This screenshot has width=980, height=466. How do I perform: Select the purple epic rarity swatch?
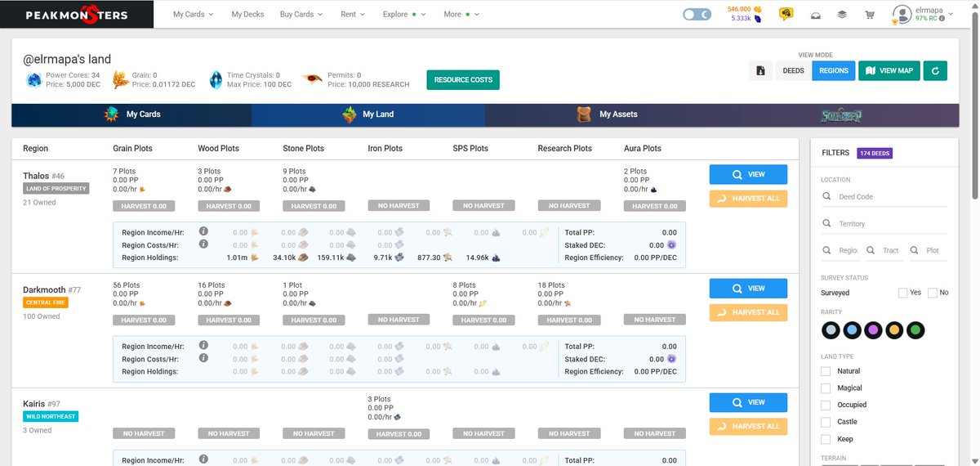[x=873, y=331]
